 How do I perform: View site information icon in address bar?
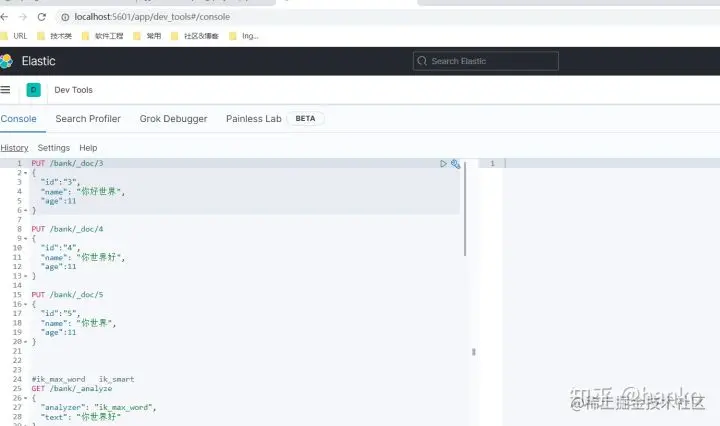coord(65,17)
